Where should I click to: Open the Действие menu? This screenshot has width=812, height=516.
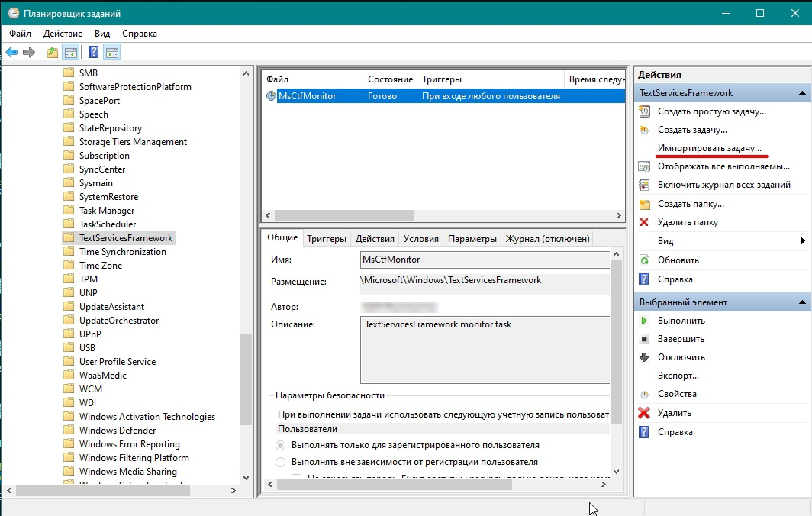point(63,34)
